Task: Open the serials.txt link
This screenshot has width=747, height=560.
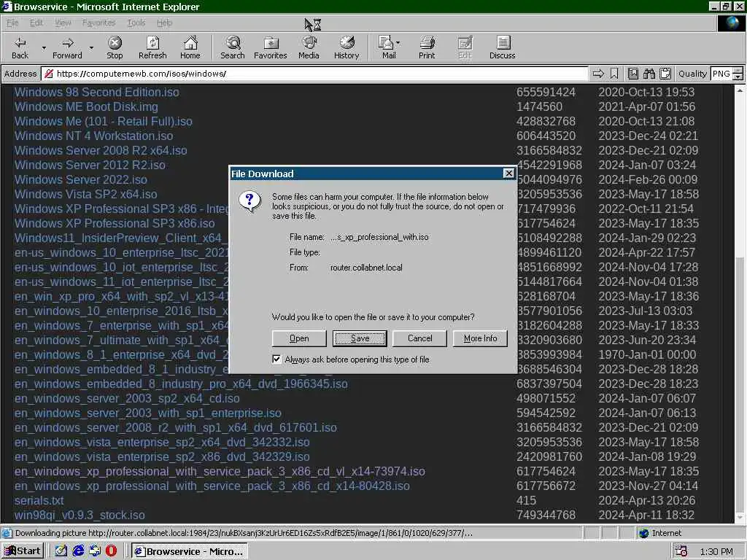Action: pos(39,500)
